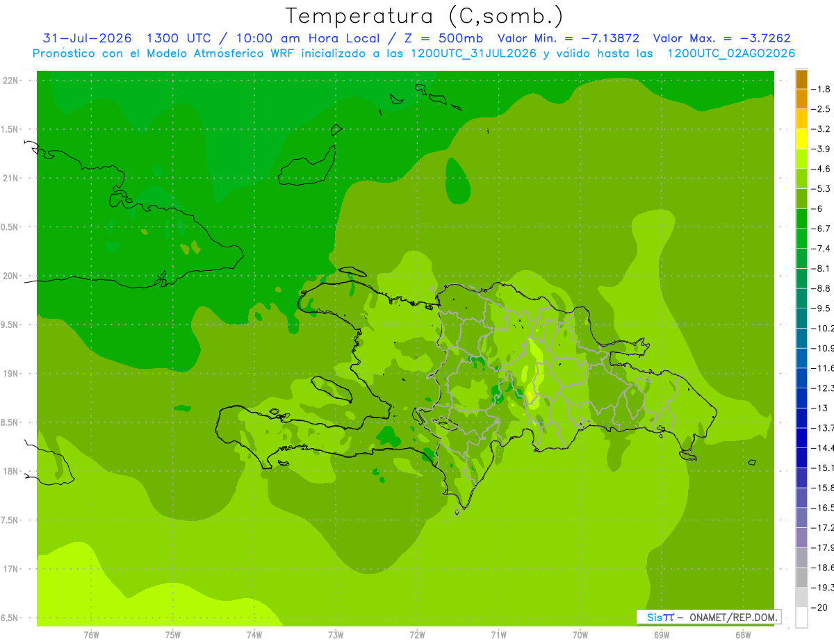Image resolution: width=834 pixels, height=644 pixels.
Task: Click the validity stamp '1200UTC_02AGO2026'
Action: 731,53
